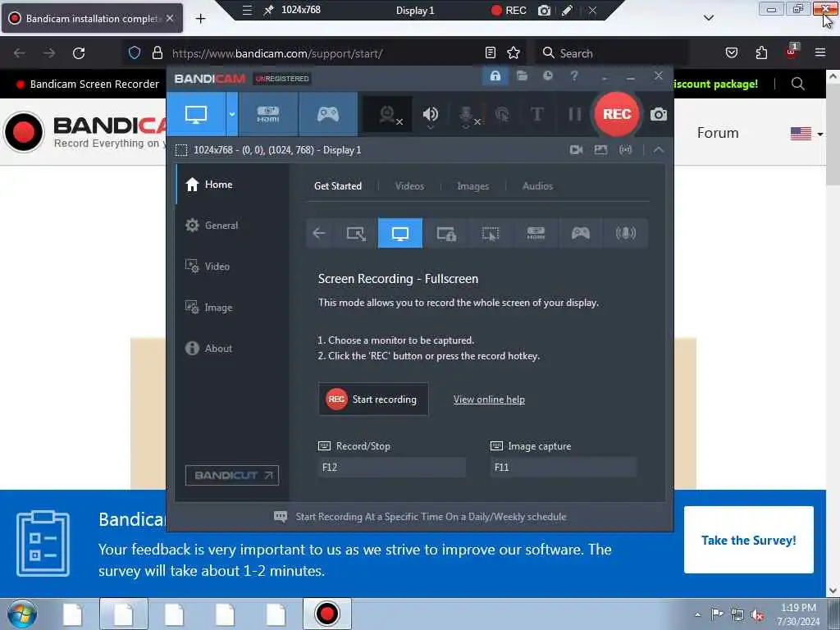
Task: Open General settings in sidebar
Action: 231,226
